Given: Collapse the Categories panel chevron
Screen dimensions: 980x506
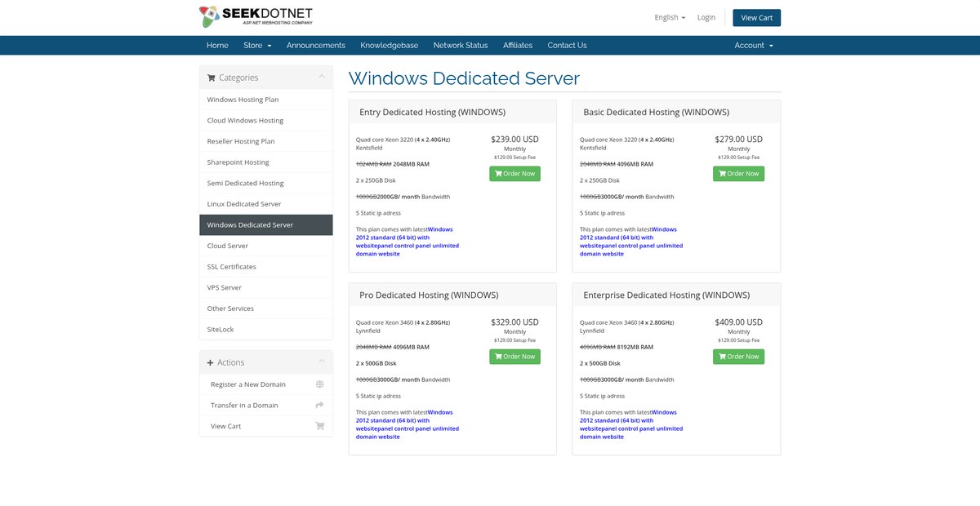Looking at the screenshot, I should pos(322,77).
